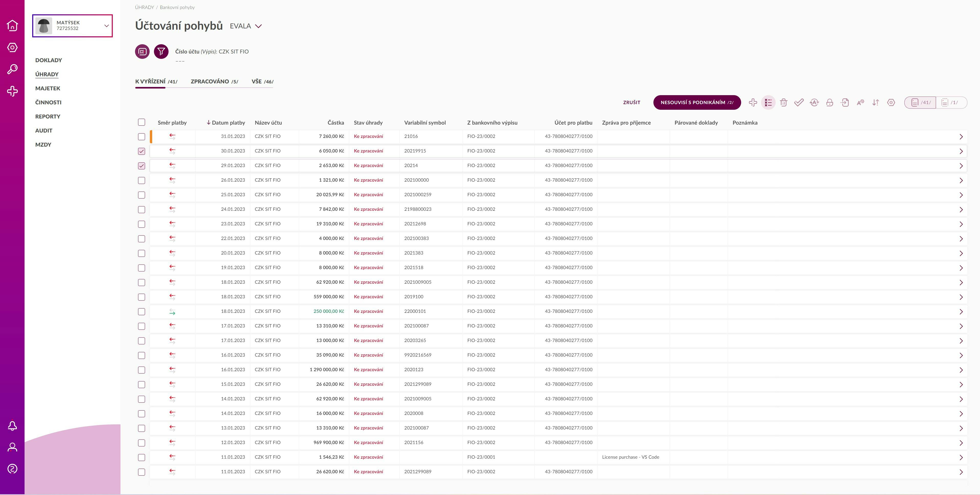The height and width of the screenshot is (495, 980).
Task: Click the padlock lock icon in toolbar
Action: [830, 102]
